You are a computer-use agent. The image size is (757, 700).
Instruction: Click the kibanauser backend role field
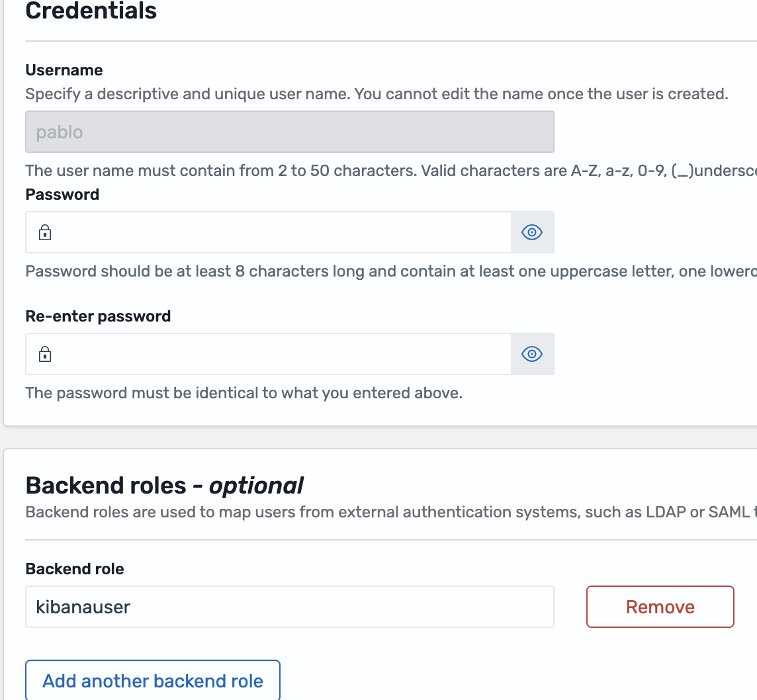tap(289, 607)
